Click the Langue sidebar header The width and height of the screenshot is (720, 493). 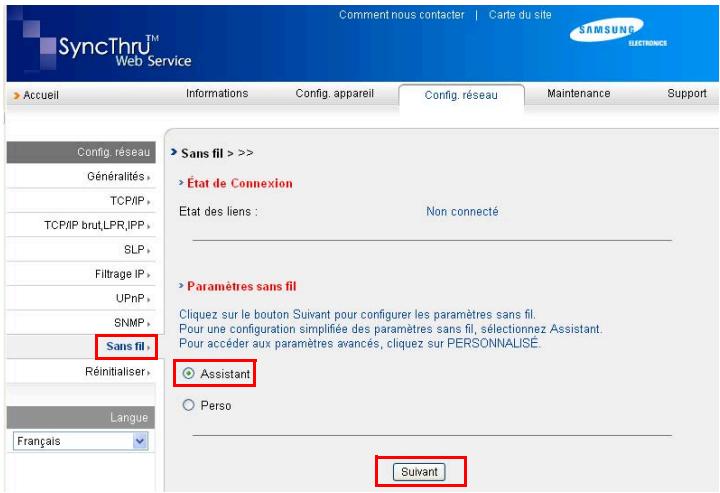(81, 417)
